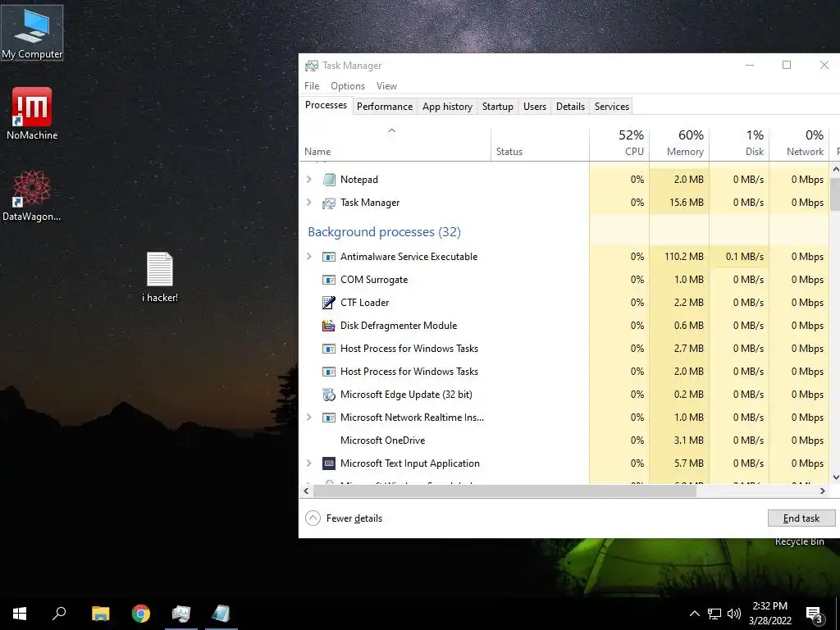
Task: Expand the Task Manager process group
Action: click(309, 203)
